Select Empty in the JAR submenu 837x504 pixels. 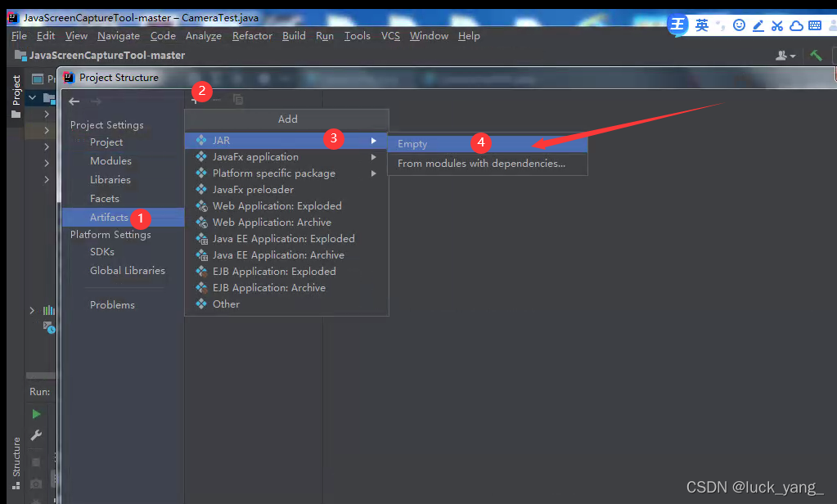click(x=488, y=144)
